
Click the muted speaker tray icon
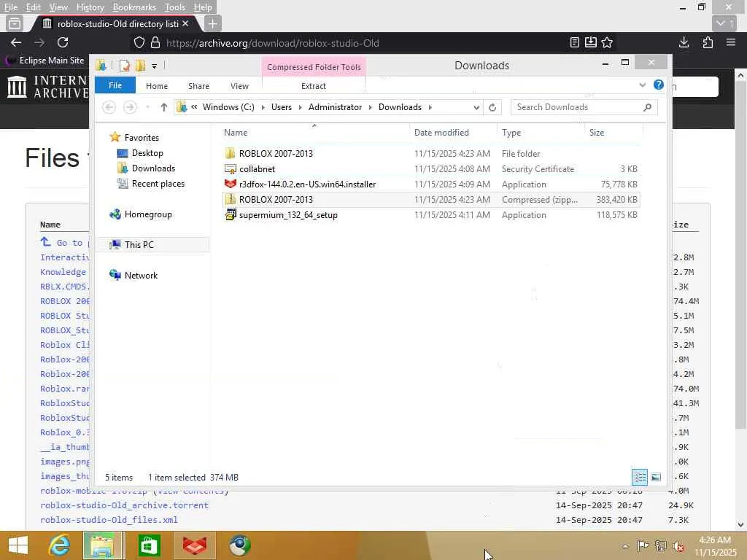point(678,545)
